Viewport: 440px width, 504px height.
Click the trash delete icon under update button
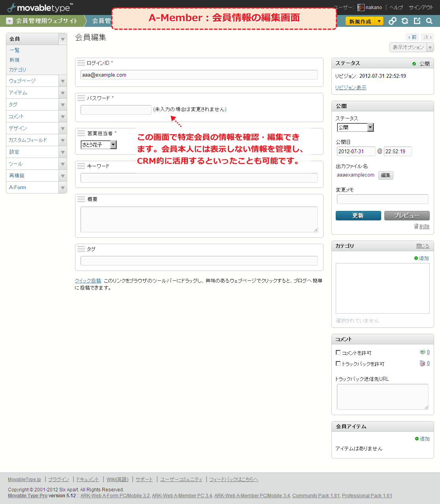tap(416, 226)
